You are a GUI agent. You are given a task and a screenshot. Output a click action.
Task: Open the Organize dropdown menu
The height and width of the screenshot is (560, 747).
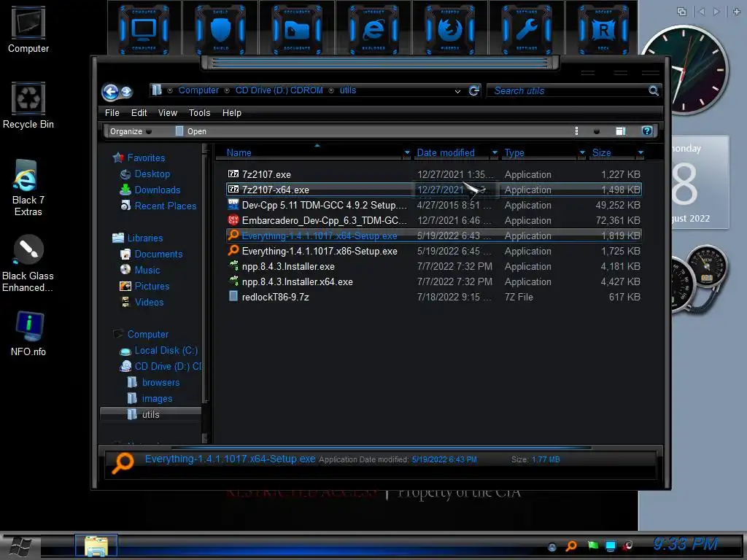click(131, 131)
